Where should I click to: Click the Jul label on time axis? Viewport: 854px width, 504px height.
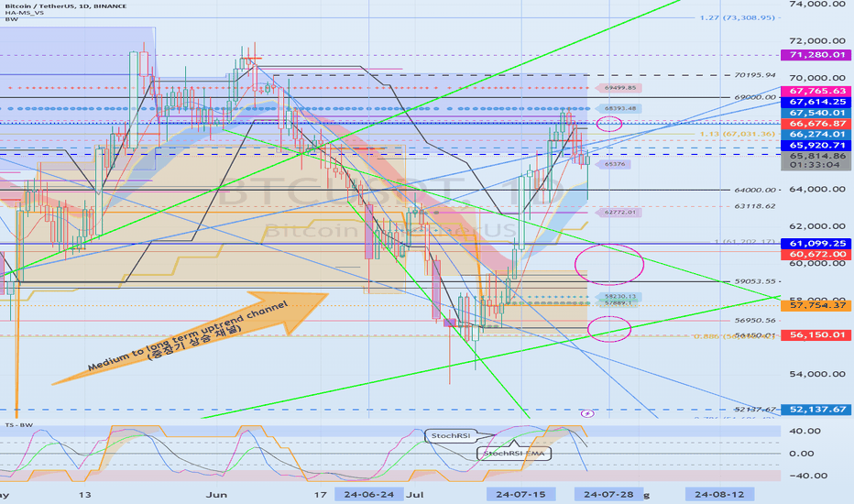pyautogui.click(x=415, y=495)
